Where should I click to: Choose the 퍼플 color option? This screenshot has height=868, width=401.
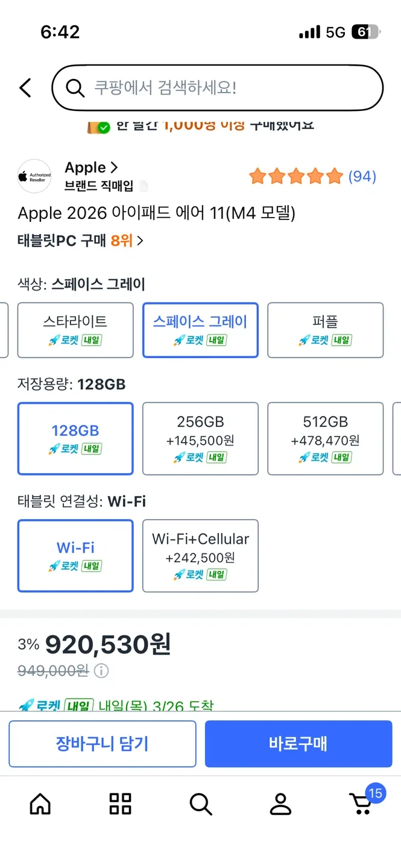click(326, 330)
